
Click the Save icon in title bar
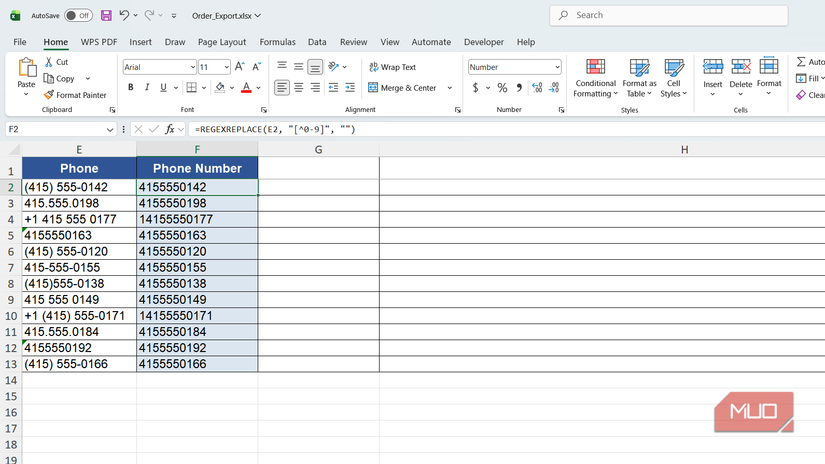coord(106,15)
